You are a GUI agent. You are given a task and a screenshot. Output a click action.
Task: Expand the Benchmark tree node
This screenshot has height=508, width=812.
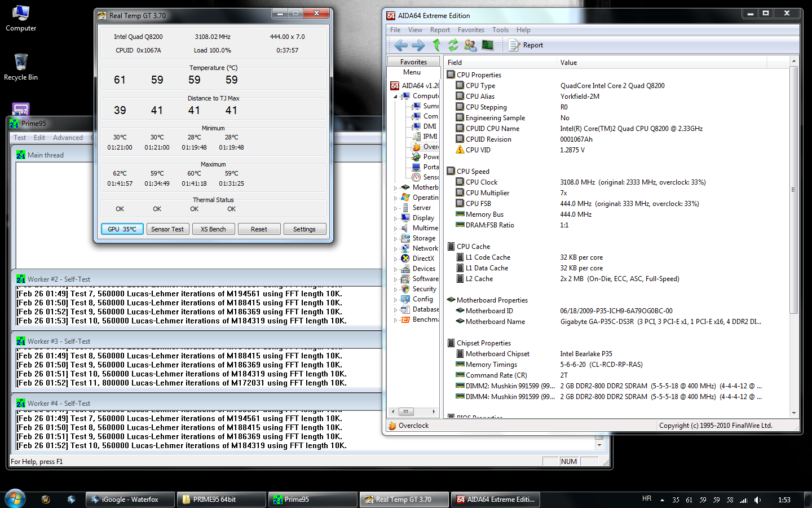coord(395,320)
